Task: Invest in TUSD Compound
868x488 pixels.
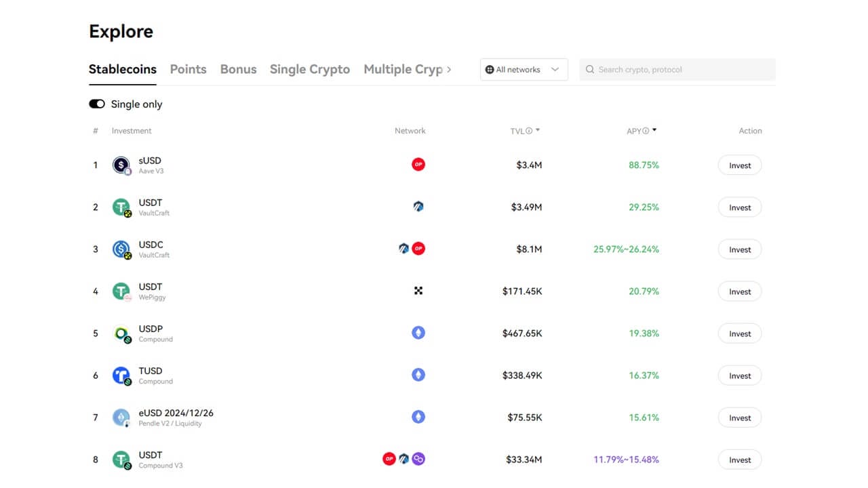Action: [740, 375]
